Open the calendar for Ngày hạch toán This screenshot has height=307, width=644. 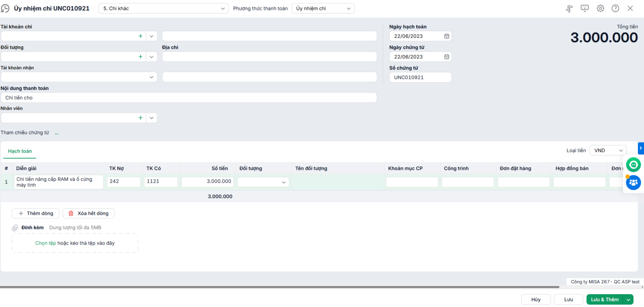point(447,36)
